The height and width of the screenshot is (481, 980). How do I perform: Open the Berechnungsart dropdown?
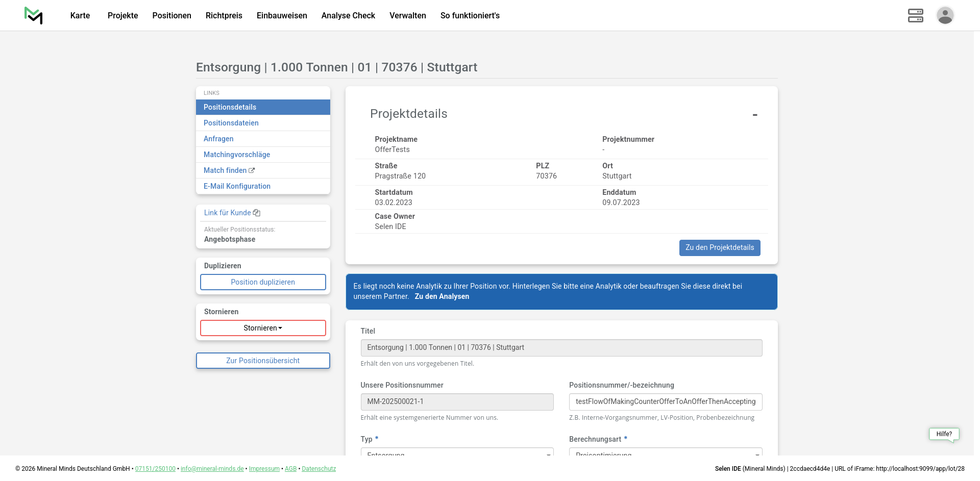coord(665,452)
